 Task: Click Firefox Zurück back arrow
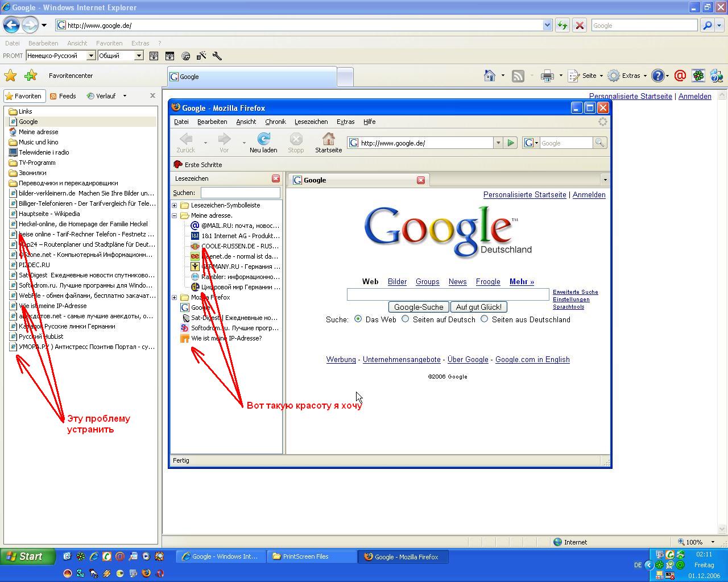pos(185,143)
